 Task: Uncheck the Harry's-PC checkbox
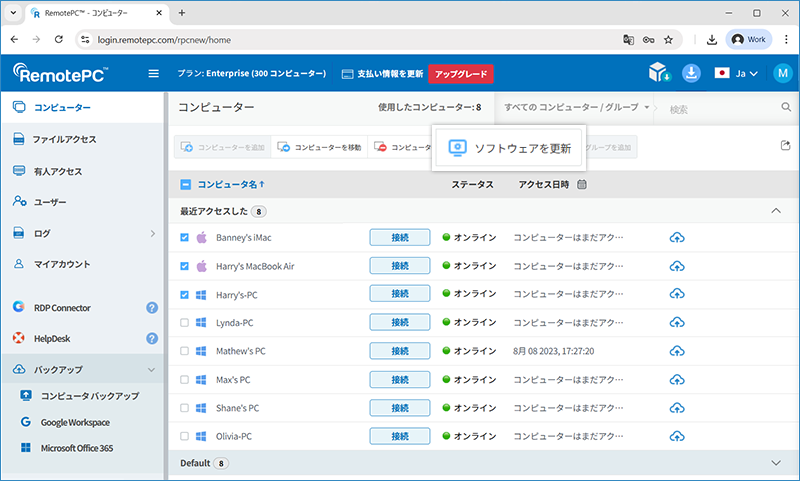[x=184, y=295]
